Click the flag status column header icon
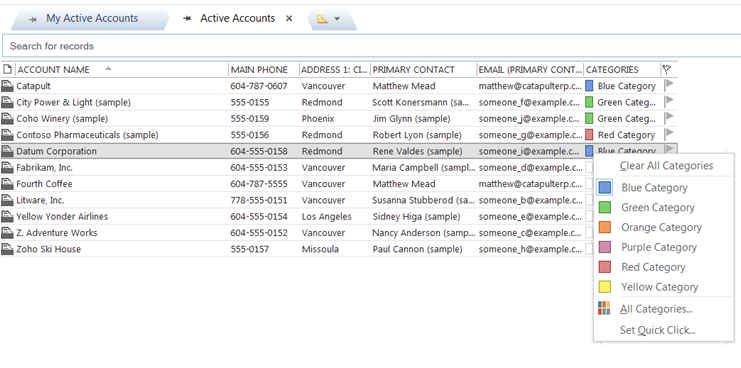Screen dimensions: 741x368 (x=667, y=69)
